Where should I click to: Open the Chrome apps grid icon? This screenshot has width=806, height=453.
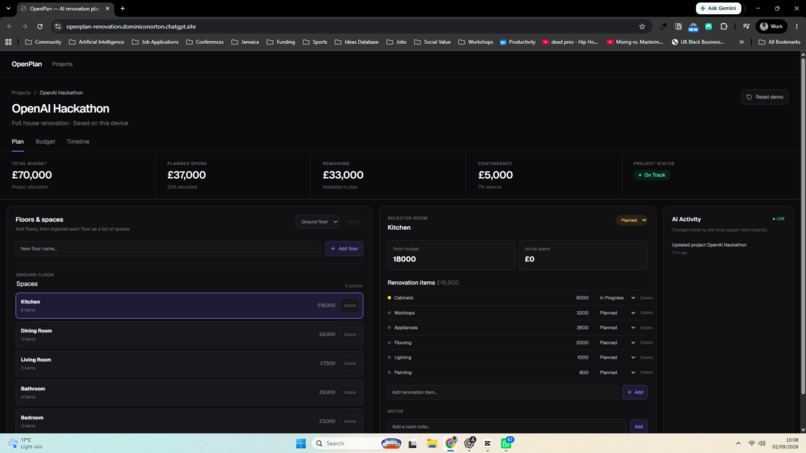(8, 42)
